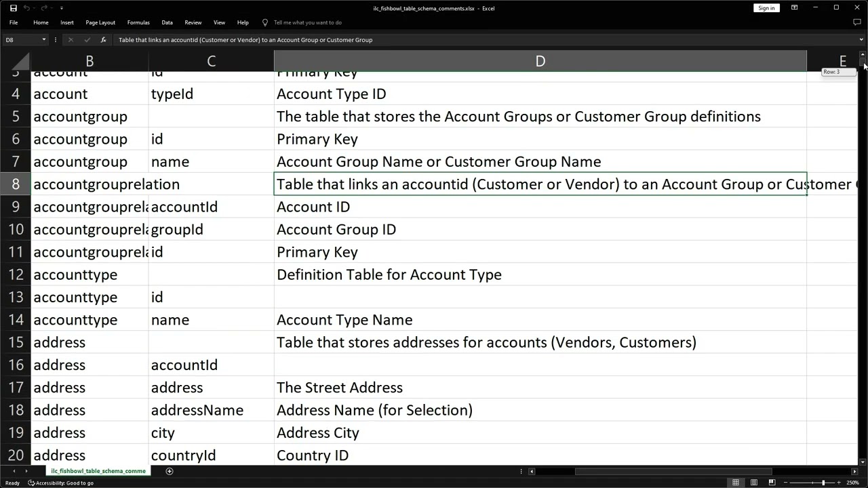Image resolution: width=868 pixels, height=488 pixels.
Task: Switch to the Home ribbon tab
Action: (41, 22)
